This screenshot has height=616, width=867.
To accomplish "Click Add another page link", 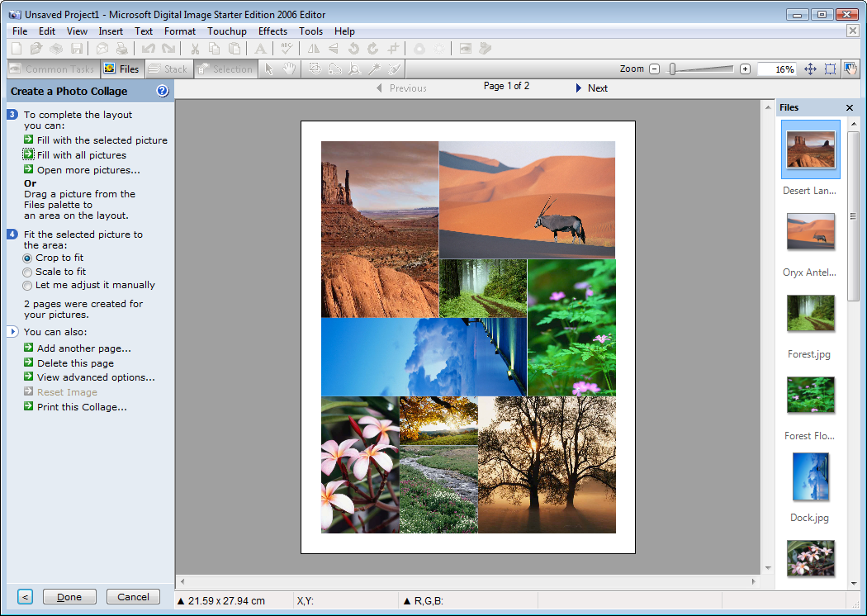I will pyautogui.click(x=84, y=348).
